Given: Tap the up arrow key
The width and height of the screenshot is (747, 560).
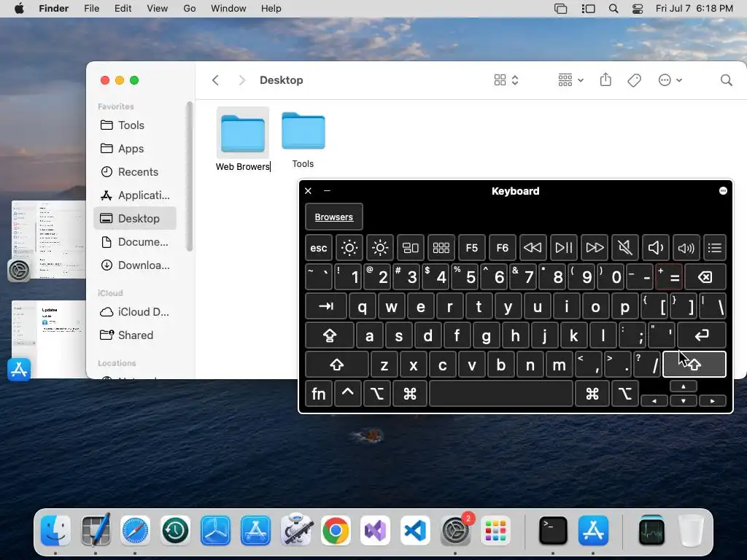Looking at the screenshot, I should tap(683, 386).
